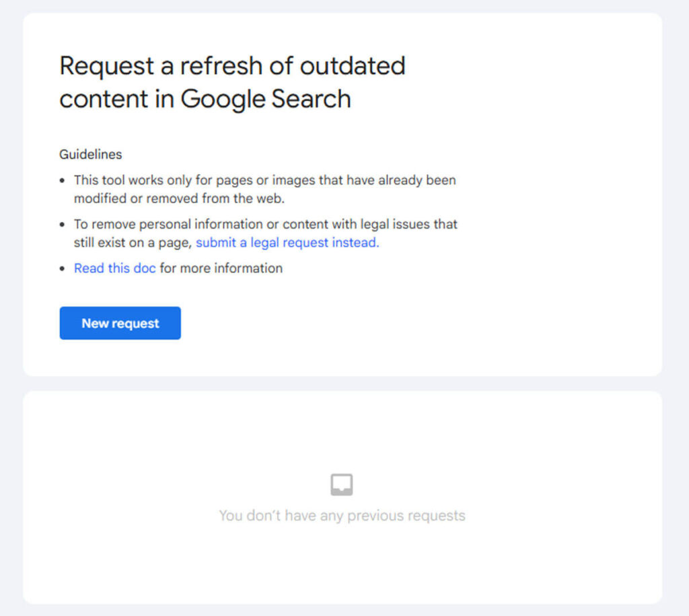Select the previous requests empty state message

pos(342,515)
